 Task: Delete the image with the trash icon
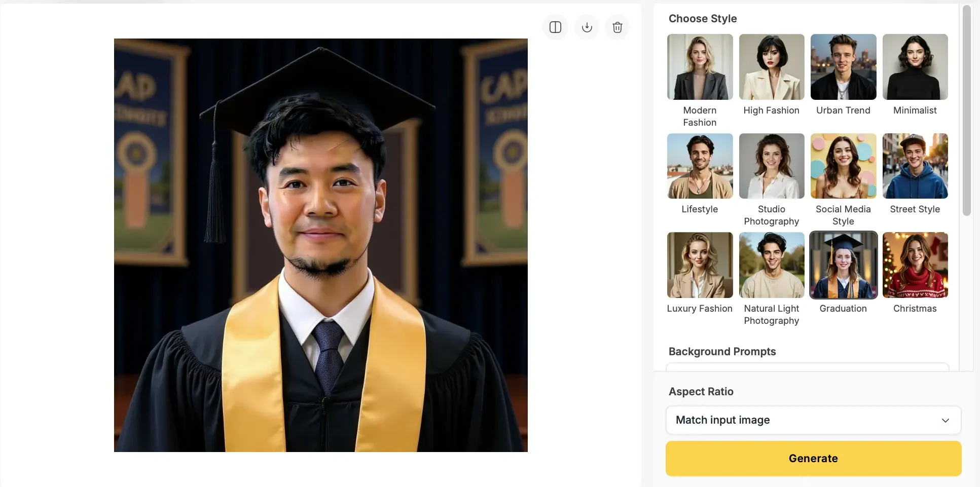617,27
